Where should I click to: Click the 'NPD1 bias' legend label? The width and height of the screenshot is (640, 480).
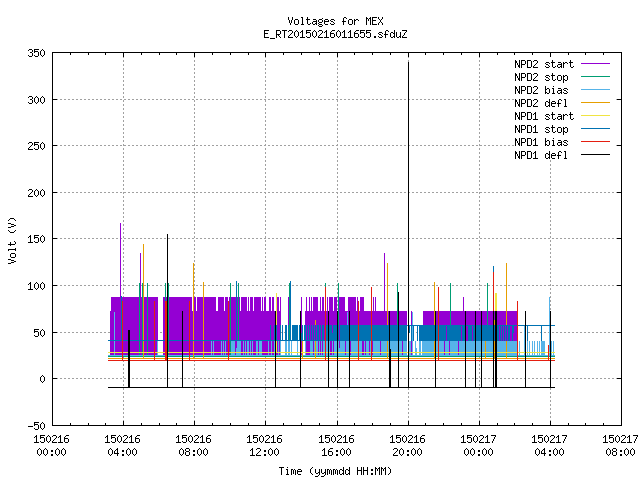(541, 142)
